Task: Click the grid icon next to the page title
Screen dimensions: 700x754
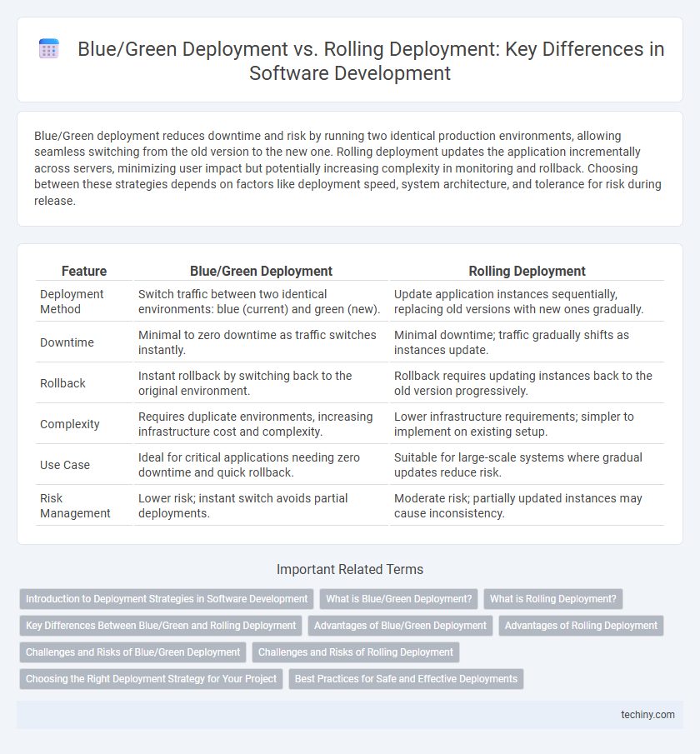Action: click(x=48, y=49)
